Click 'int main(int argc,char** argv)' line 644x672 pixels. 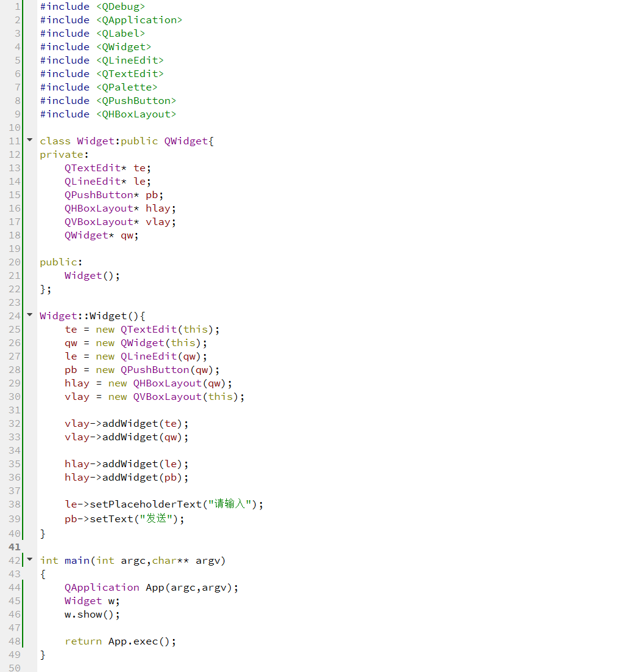pyautogui.click(x=133, y=561)
